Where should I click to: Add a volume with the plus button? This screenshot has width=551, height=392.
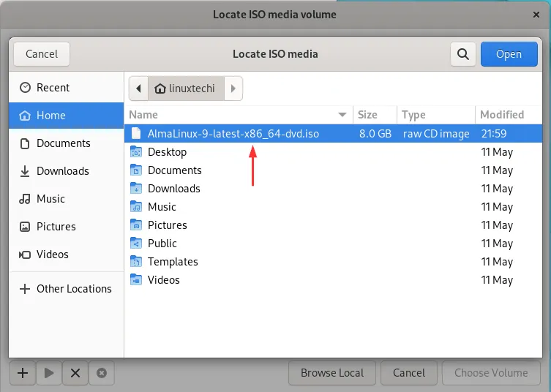(23, 373)
